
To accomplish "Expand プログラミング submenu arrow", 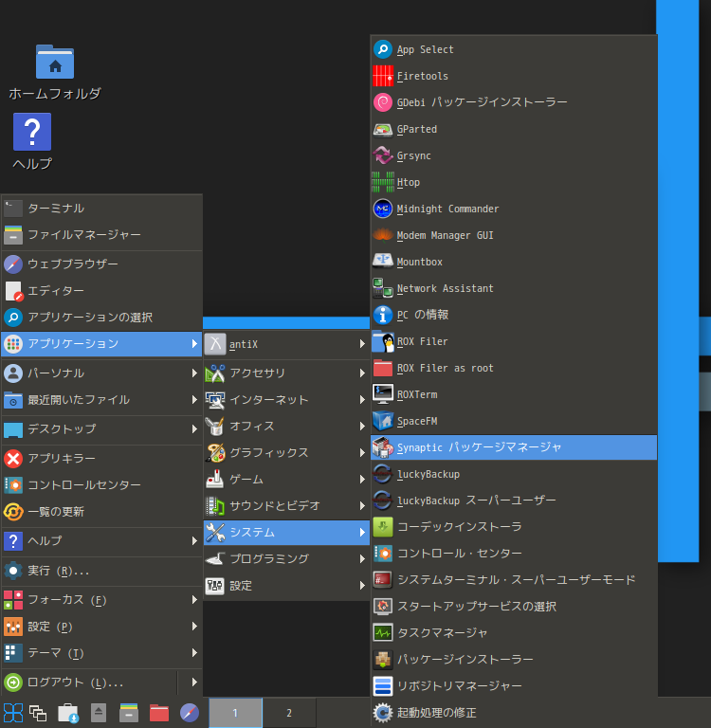I will 362,558.
